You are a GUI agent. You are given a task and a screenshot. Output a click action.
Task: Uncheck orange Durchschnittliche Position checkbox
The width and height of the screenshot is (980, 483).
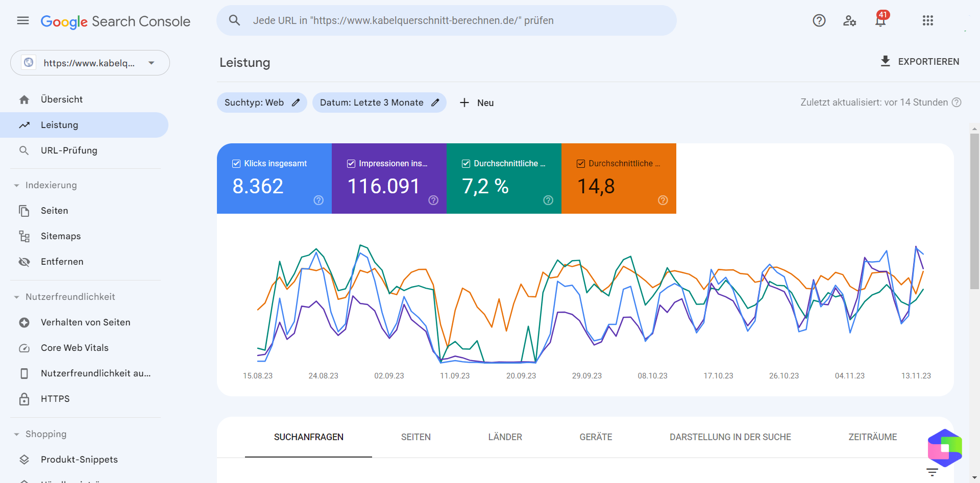point(581,163)
